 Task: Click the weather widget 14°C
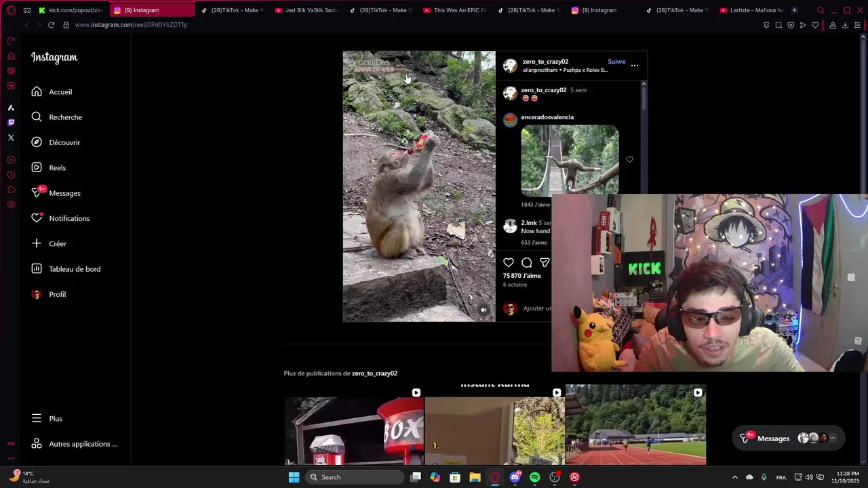click(29, 477)
